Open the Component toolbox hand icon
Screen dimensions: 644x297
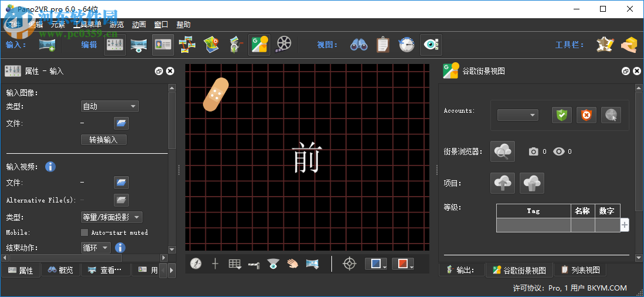click(628, 45)
